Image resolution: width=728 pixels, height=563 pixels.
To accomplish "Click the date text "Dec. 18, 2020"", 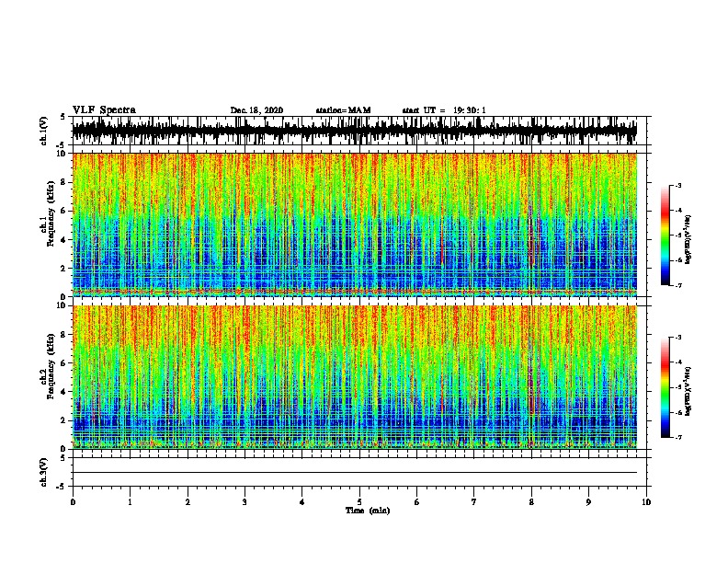I will point(256,110).
